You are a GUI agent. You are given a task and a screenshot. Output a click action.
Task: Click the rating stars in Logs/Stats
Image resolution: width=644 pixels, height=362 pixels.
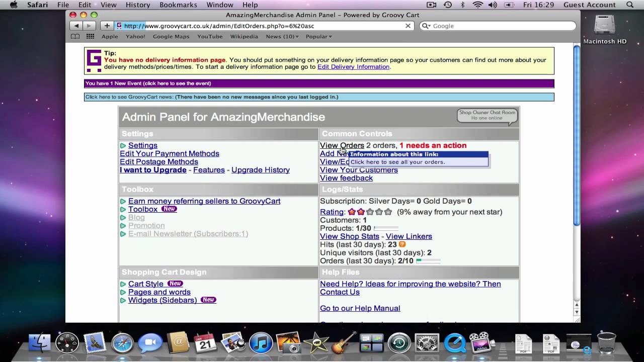point(370,212)
